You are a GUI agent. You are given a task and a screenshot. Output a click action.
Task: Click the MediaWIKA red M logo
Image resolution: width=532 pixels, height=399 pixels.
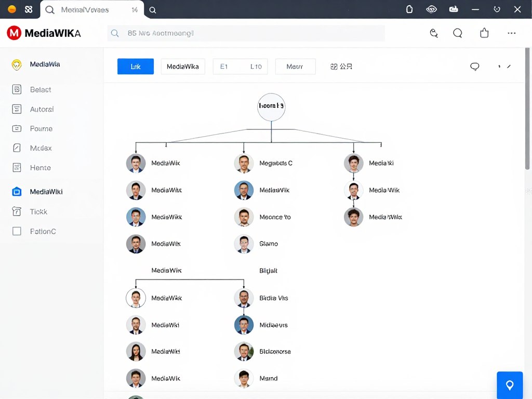coord(14,33)
